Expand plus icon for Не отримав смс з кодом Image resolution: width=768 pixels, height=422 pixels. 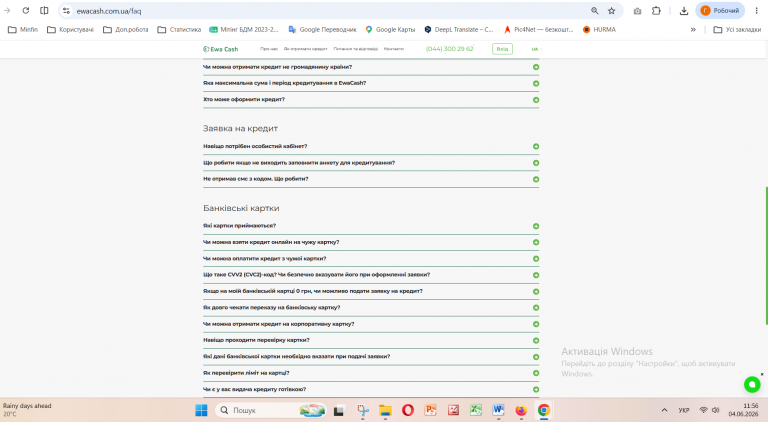click(x=536, y=179)
